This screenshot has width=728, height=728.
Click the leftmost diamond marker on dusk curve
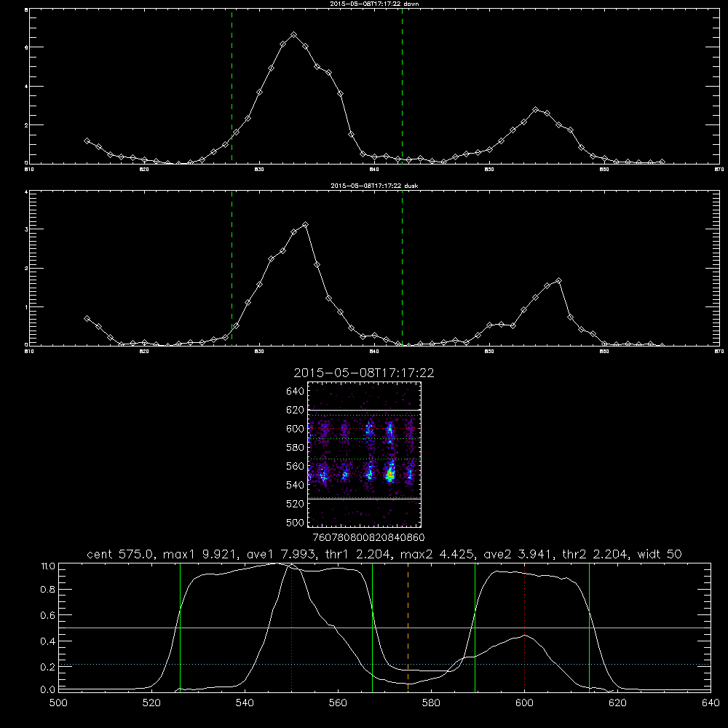point(87,319)
